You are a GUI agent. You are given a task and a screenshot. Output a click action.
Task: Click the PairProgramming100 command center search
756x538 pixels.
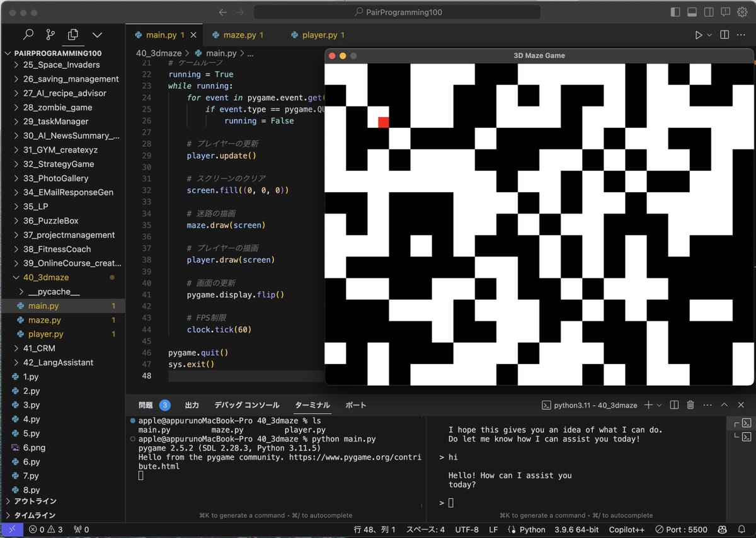(397, 12)
